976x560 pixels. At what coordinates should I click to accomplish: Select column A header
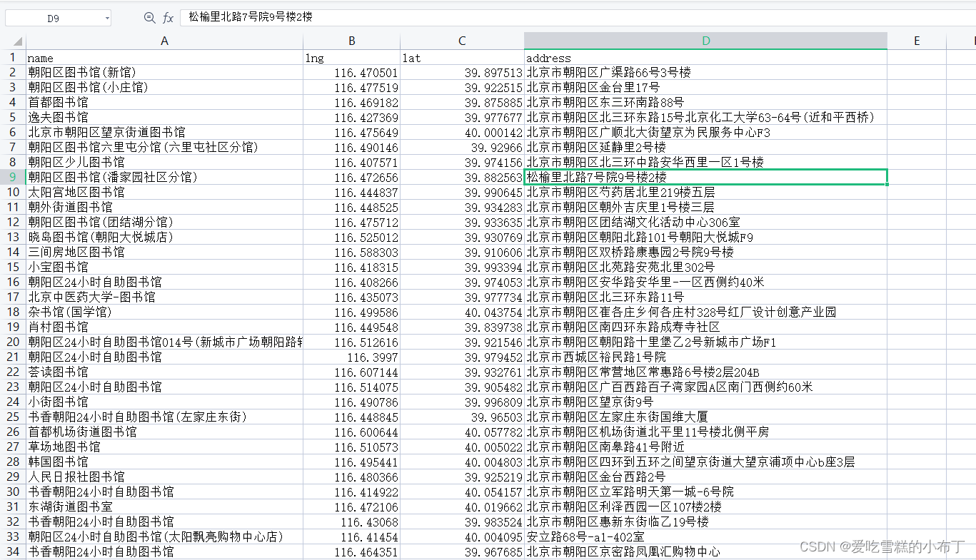164,41
